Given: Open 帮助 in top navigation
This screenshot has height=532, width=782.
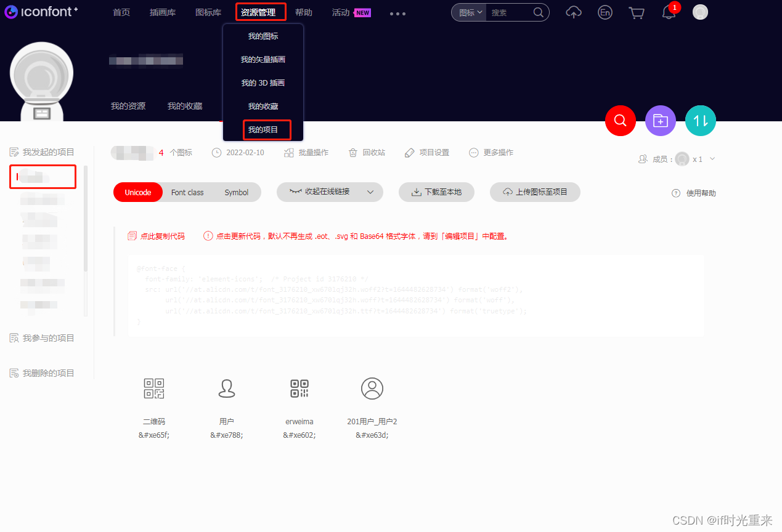Looking at the screenshot, I should click(303, 12).
